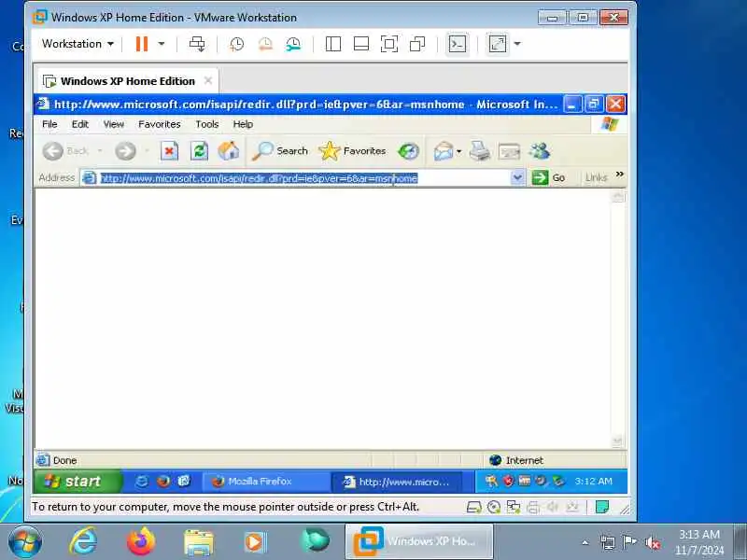The image size is (747, 560).
Task: Click the Search toolbar button
Action: (x=280, y=151)
